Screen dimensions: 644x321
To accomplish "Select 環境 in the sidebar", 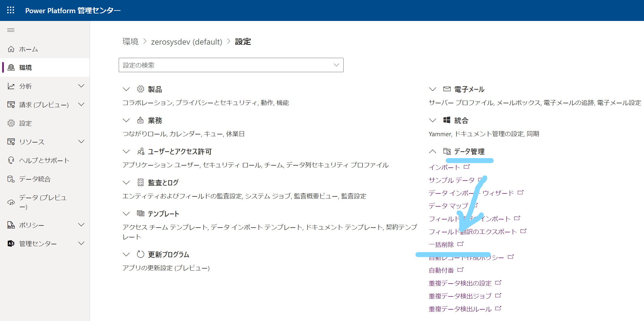I will click(45, 68).
